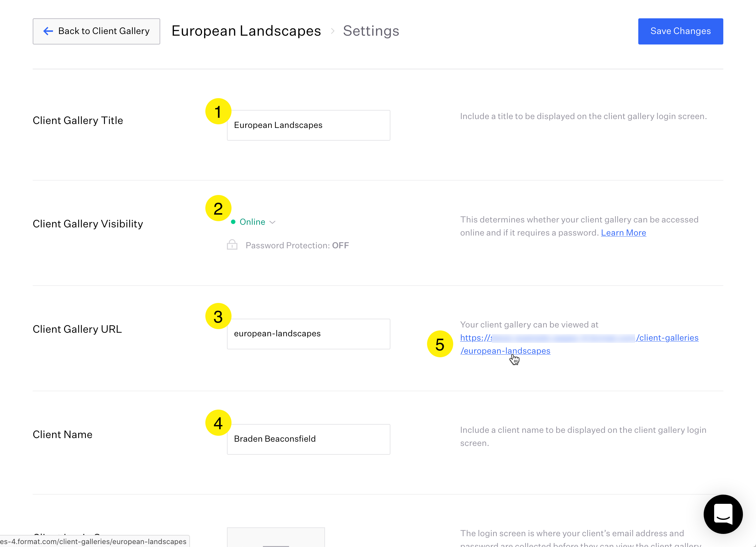Click the Client Name input field
The height and width of the screenshot is (547, 756).
coord(308,439)
